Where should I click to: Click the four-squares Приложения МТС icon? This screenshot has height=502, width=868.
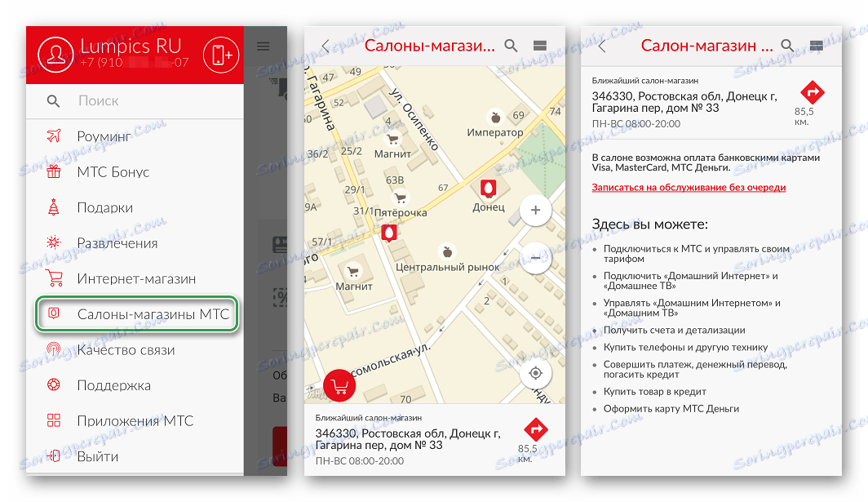[54, 420]
